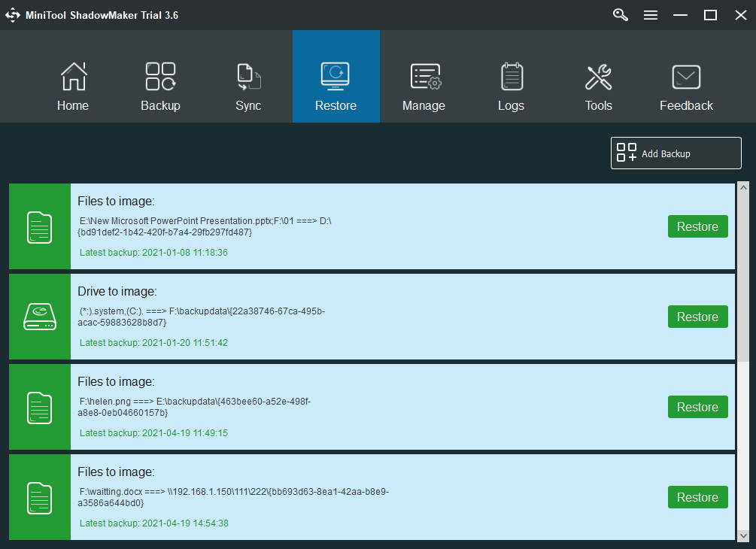The height and width of the screenshot is (549, 756).
Task: Select path text '(*:).system,(C:). ===> F:\backupdata'
Action: tap(153, 311)
